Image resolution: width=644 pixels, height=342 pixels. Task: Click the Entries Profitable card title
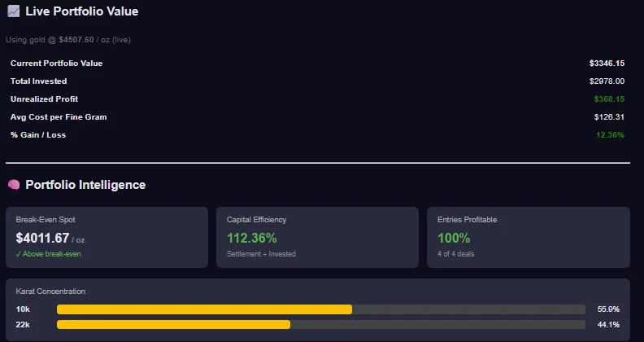[x=468, y=220]
